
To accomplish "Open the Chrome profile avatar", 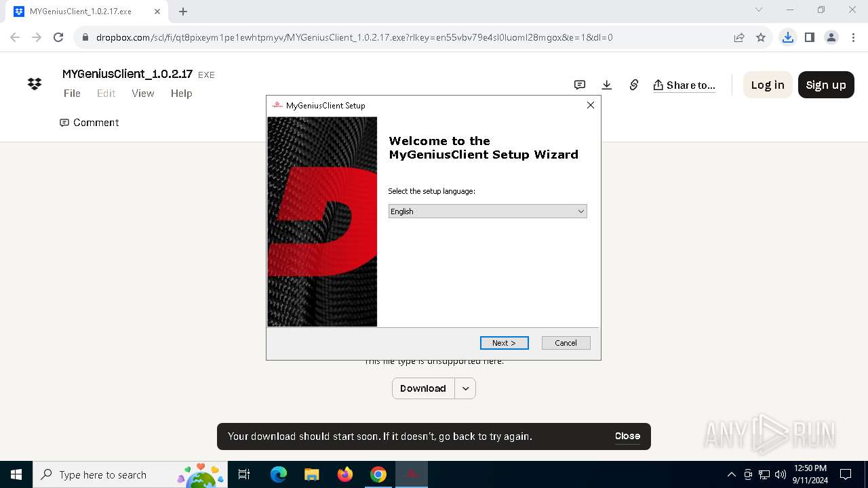I will 831,37.
